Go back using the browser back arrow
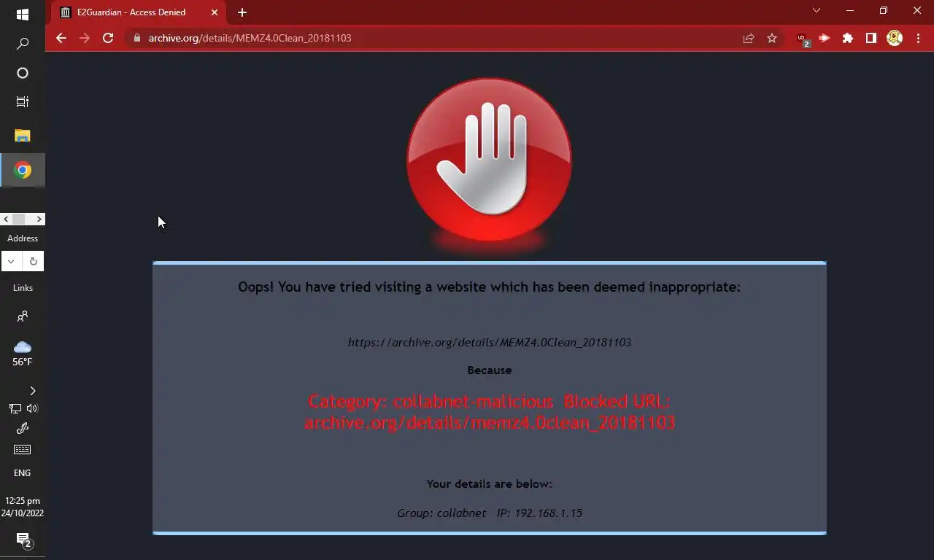Viewport: 934px width, 560px height. [61, 38]
